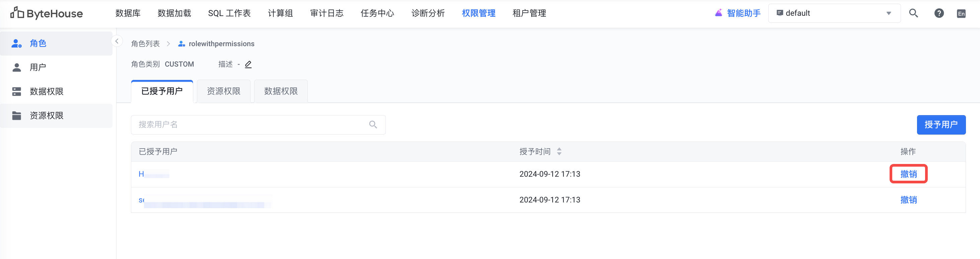Edit description with the pencil icon

[248, 64]
